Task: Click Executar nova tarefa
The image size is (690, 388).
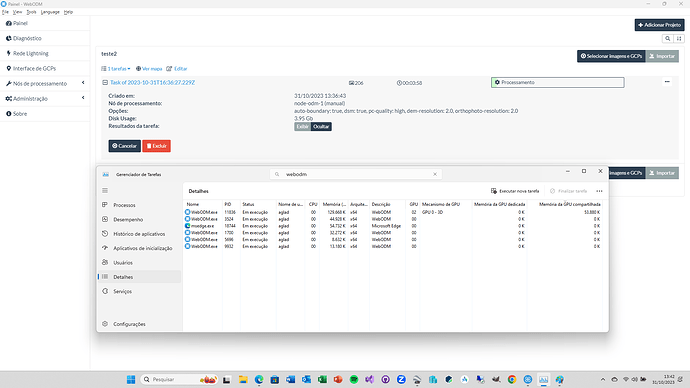Action: [x=515, y=191]
